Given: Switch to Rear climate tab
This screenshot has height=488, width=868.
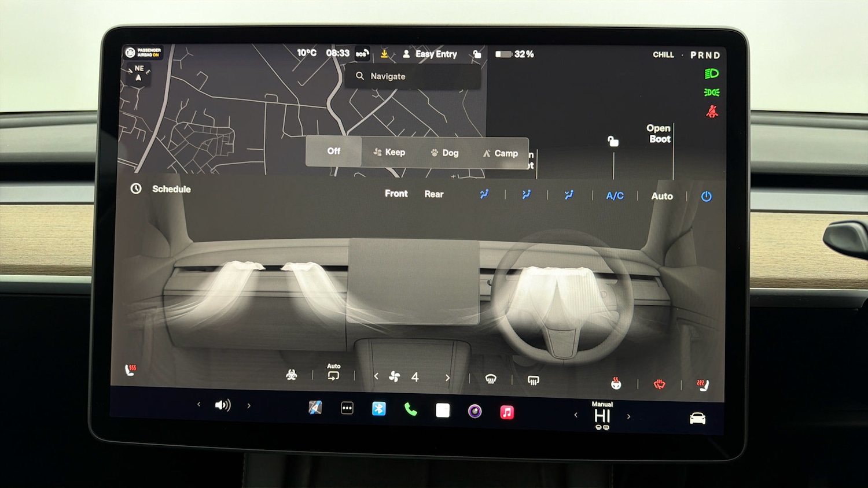Looking at the screenshot, I should tap(433, 194).
